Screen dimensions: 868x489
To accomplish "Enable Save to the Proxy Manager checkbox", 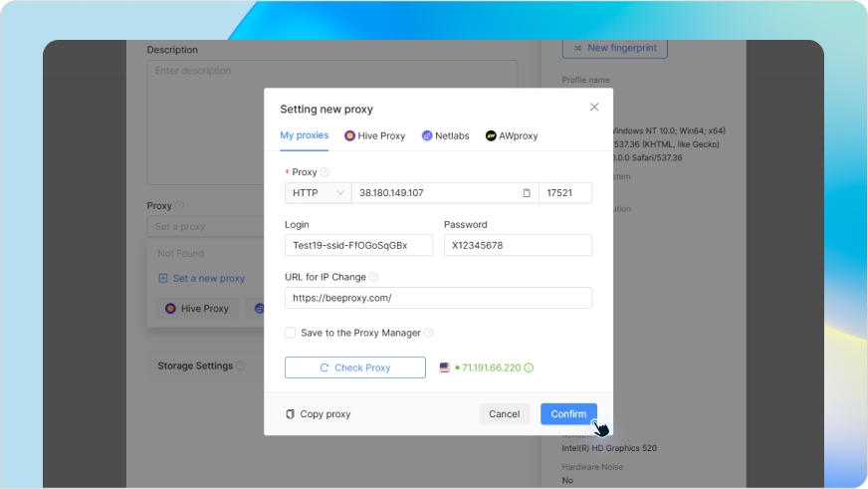I will 291,333.
